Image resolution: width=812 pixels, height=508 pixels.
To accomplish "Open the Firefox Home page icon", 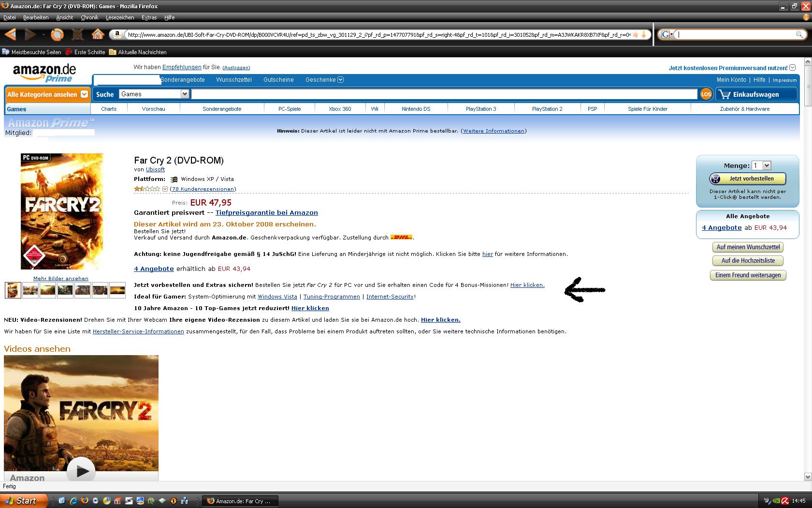I will pyautogui.click(x=98, y=34).
